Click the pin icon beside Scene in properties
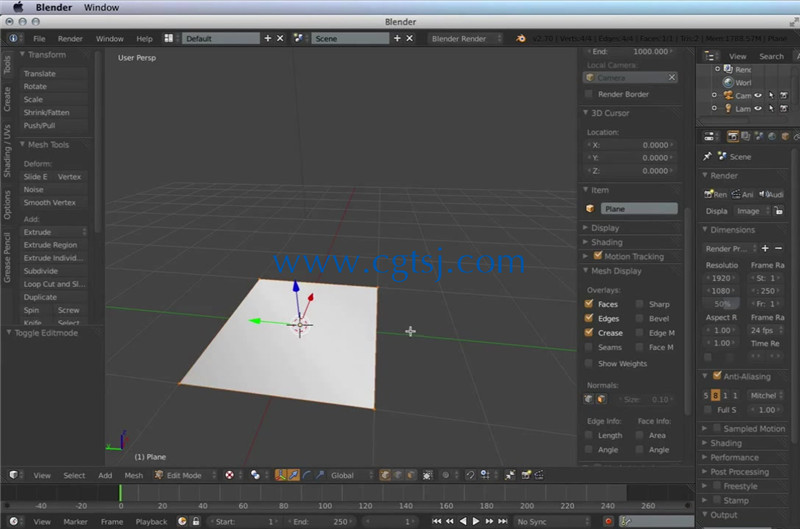This screenshot has height=529, width=800. [707, 157]
